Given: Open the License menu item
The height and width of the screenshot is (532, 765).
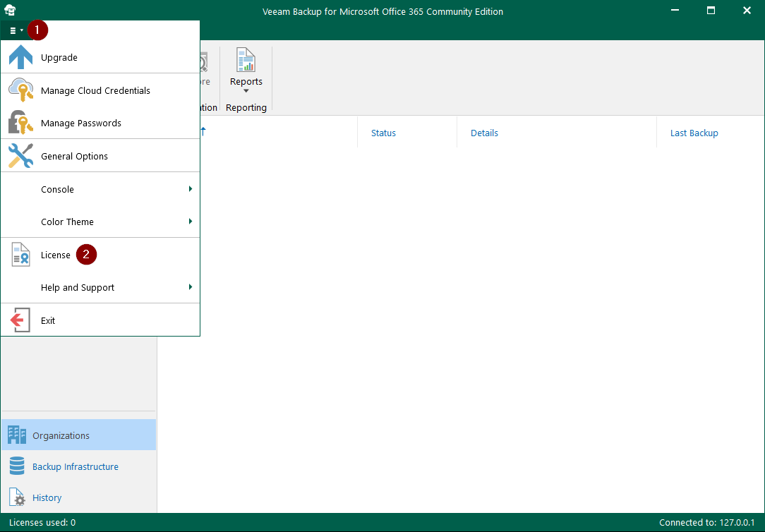Looking at the screenshot, I should click(x=100, y=255).
